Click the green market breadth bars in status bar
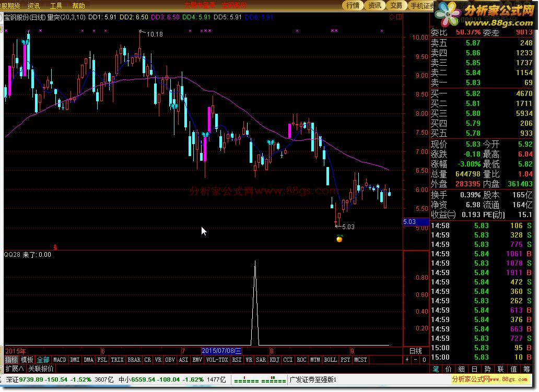The width and height of the screenshot is (539, 392). 260,380
